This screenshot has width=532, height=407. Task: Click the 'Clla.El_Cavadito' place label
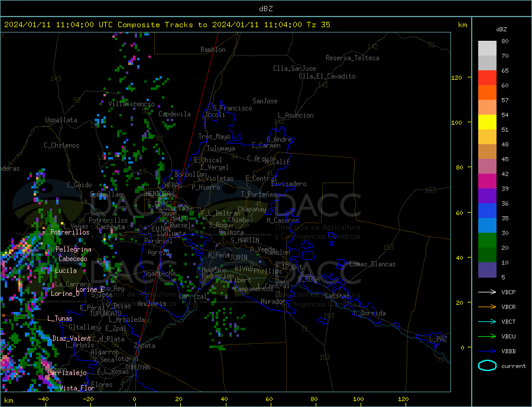pyautogui.click(x=327, y=76)
